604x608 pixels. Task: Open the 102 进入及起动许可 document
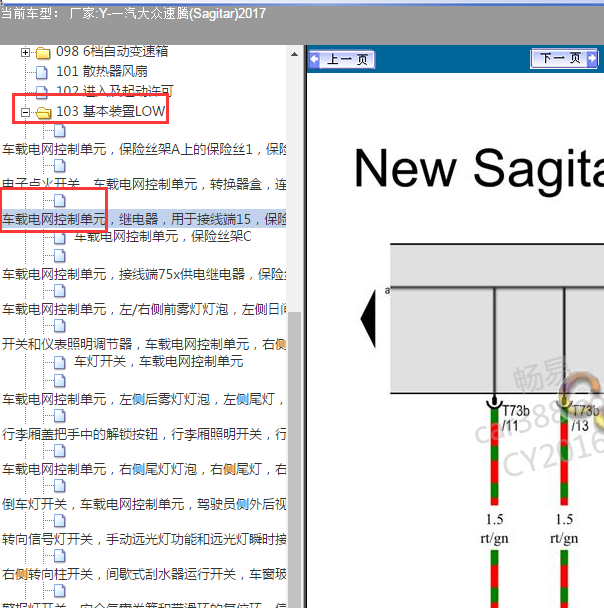(115, 91)
